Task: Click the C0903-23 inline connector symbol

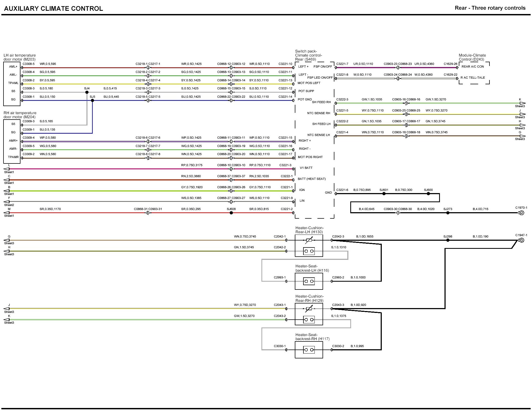Action: (397, 68)
